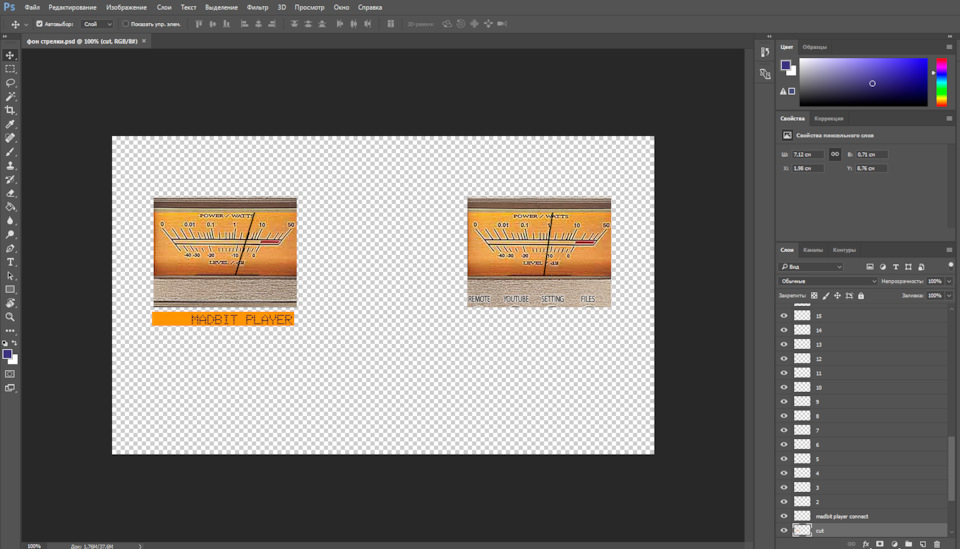This screenshot has width=960, height=549.
Task: Select the Rectangular Marquee tool
Action: point(10,69)
